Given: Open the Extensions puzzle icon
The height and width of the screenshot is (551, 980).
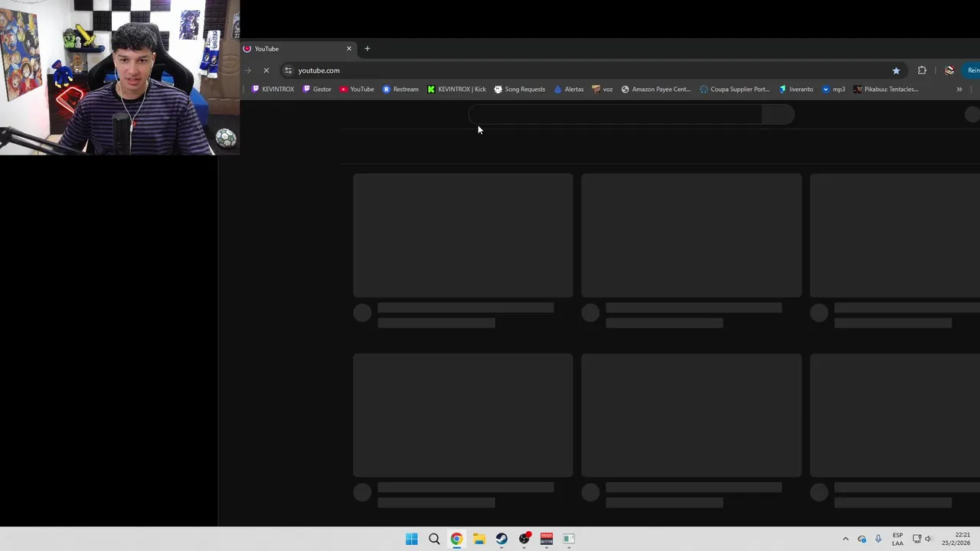Looking at the screenshot, I should coord(922,70).
